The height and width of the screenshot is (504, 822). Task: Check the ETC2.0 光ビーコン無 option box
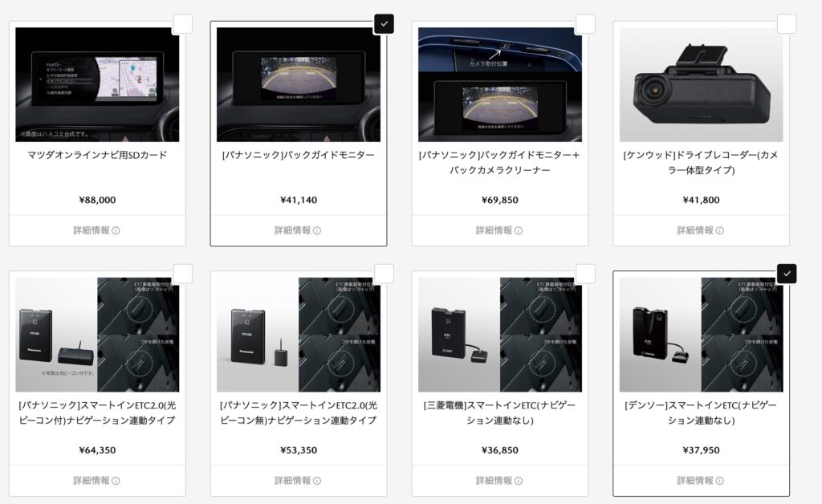pos(384,274)
